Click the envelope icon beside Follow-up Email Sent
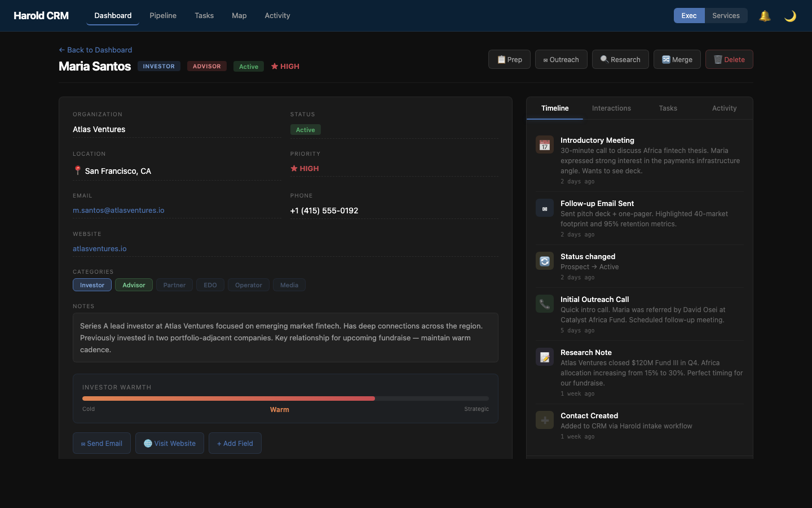 pos(544,208)
